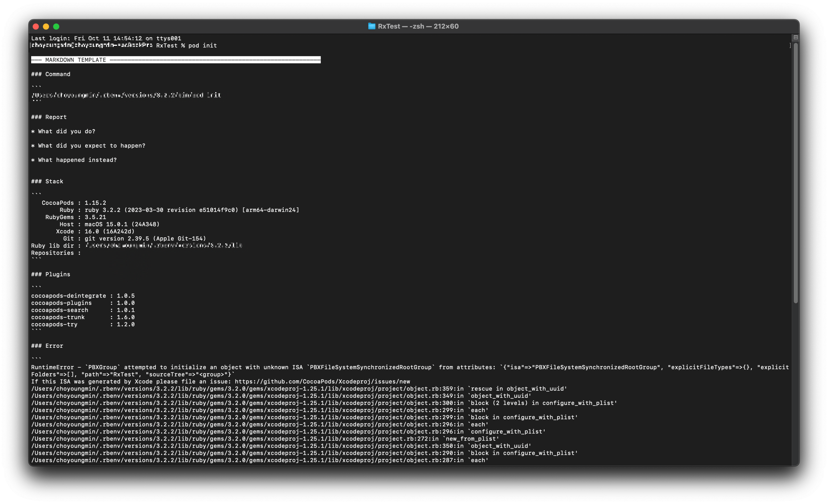
Task: Click the '### Command' heading line
Action: 51,74
